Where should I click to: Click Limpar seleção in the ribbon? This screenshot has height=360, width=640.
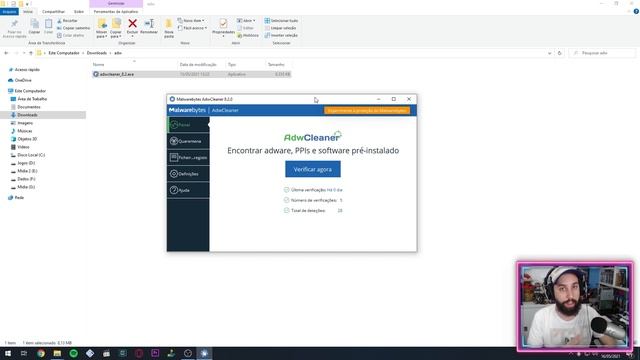click(280, 28)
